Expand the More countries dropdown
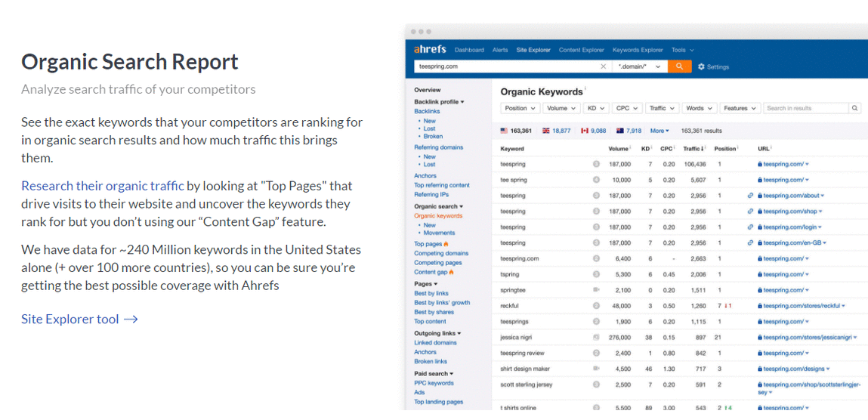Screen dimensions: 868x420 coord(659,131)
